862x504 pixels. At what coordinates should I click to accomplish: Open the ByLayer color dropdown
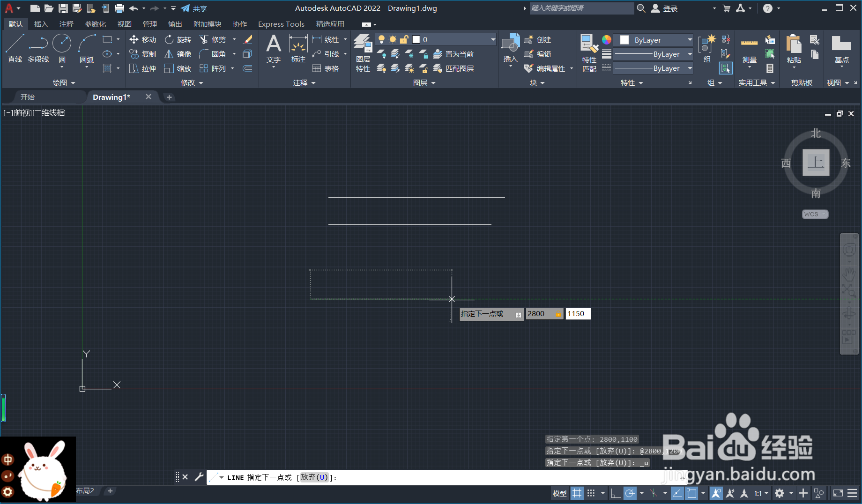coord(654,40)
